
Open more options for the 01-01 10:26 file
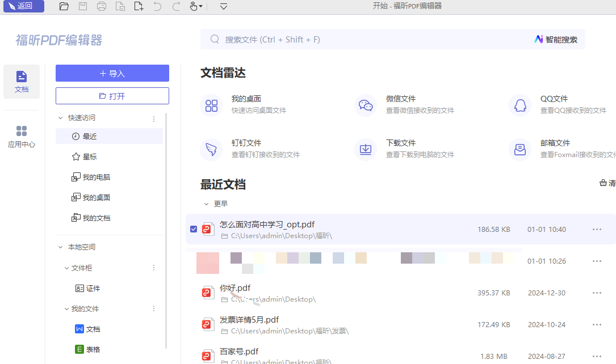point(597,261)
